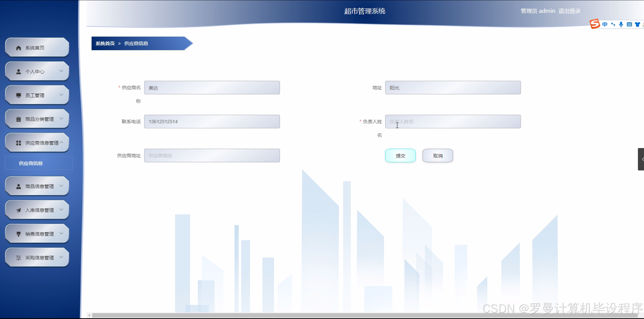The width and height of the screenshot is (644, 319).
Task: Click the 提交 submit button
Action: tap(400, 155)
